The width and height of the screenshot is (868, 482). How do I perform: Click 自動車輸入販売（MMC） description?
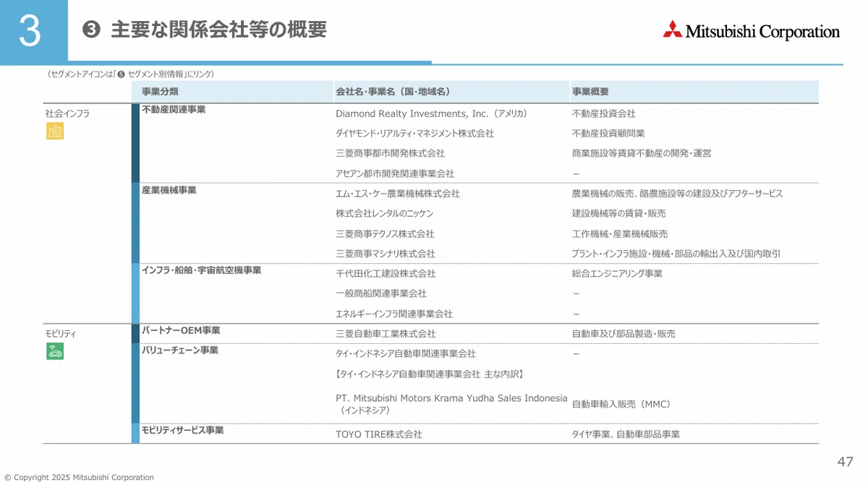click(621, 404)
